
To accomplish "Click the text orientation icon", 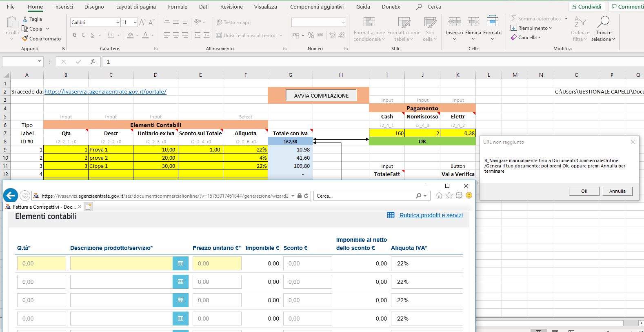I will point(198,22).
